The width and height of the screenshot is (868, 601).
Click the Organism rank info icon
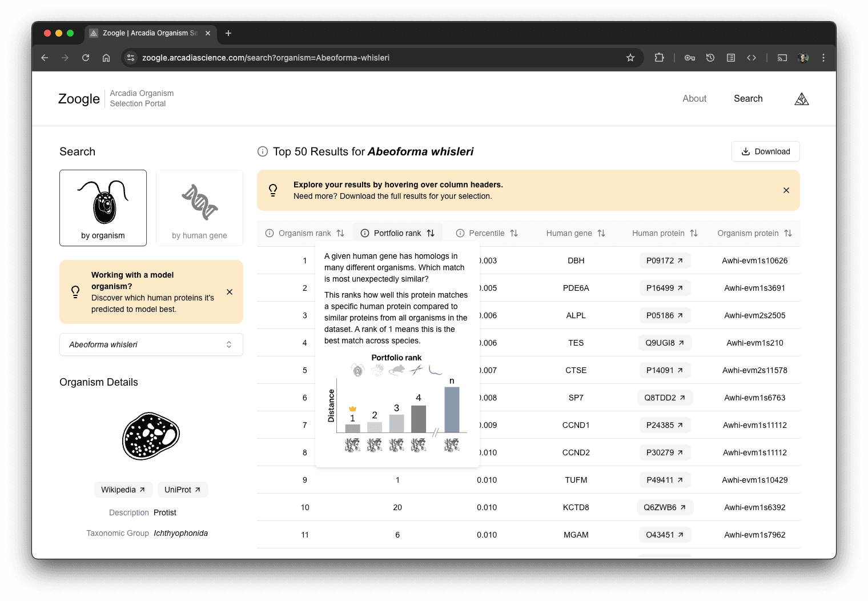click(270, 233)
